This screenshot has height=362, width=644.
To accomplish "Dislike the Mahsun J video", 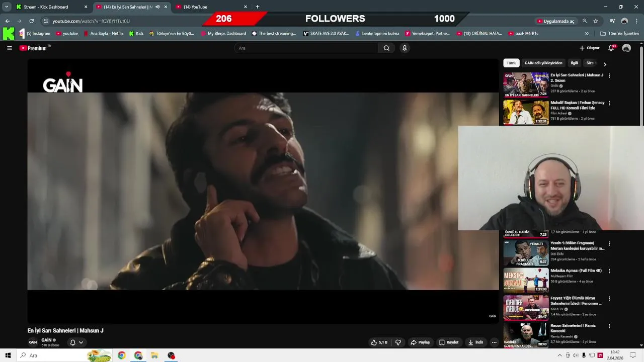I will (x=398, y=342).
